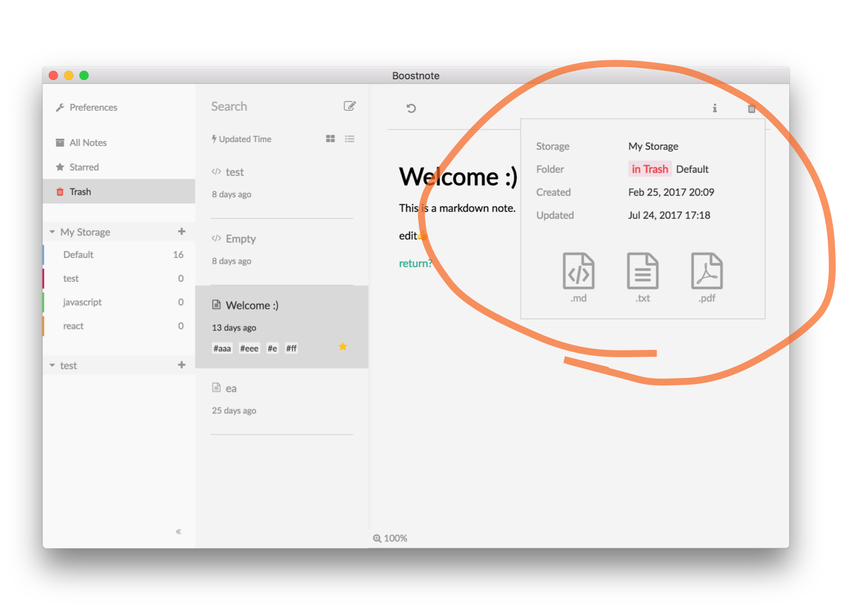Screen dimensions: 856x616
Task: Click the Default folder count 16
Action: 178,255
